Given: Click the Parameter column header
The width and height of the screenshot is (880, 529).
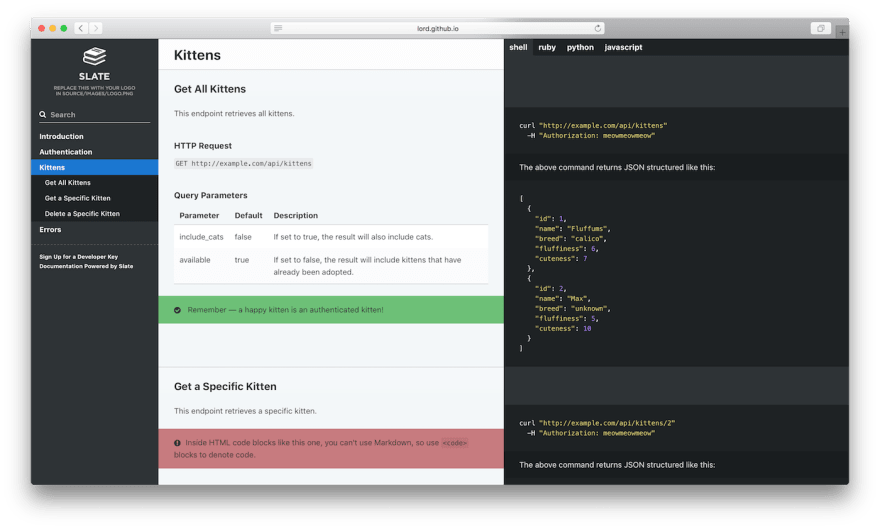Looking at the screenshot, I should [x=199, y=215].
